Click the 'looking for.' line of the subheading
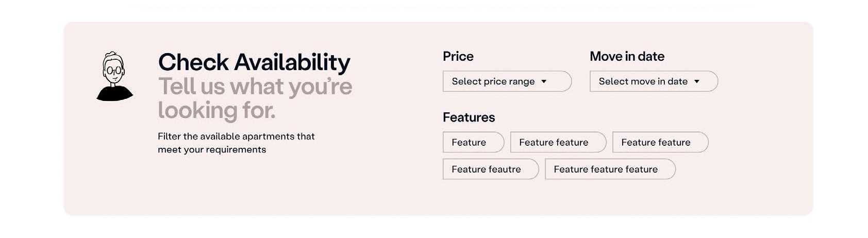 216,110
